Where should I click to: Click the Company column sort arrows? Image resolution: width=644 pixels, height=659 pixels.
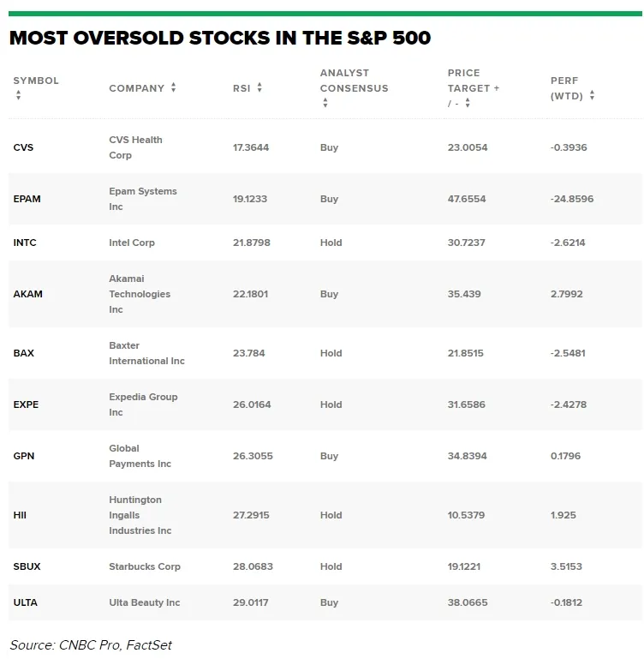tap(174, 87)
